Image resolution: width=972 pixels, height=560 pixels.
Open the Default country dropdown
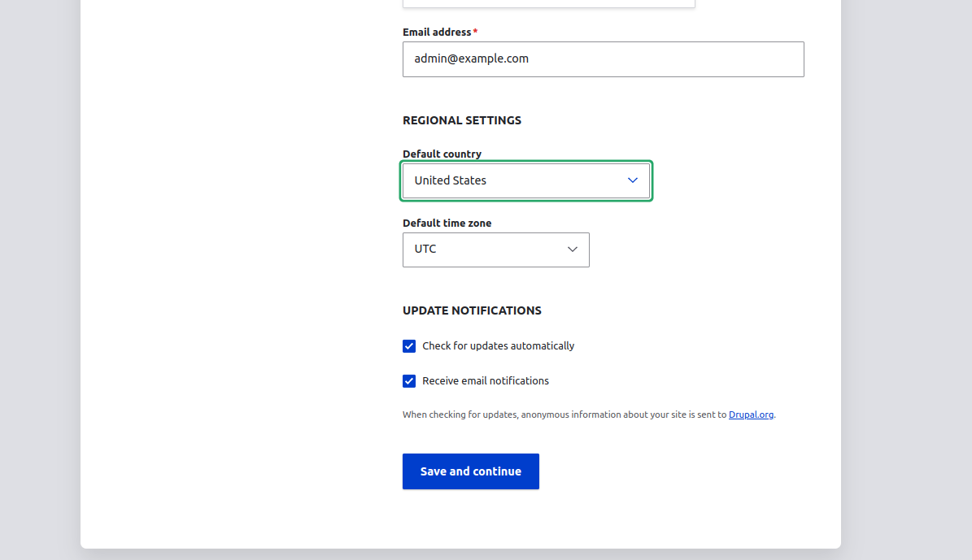click(x=525, y=180)
